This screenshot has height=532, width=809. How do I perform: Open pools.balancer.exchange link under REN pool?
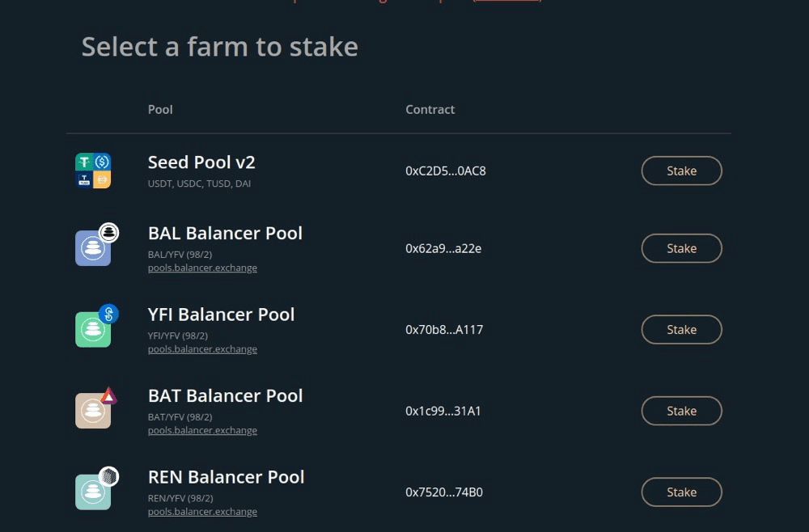202,512
